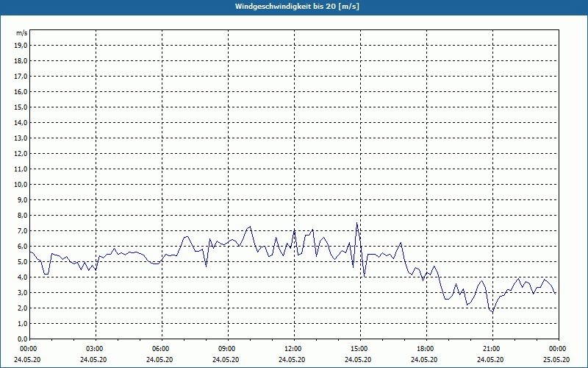Image resolution: width=588 pixels, height=368 pixels.
Task: Pick the '6,0' y-axis label
Action: 22,246
